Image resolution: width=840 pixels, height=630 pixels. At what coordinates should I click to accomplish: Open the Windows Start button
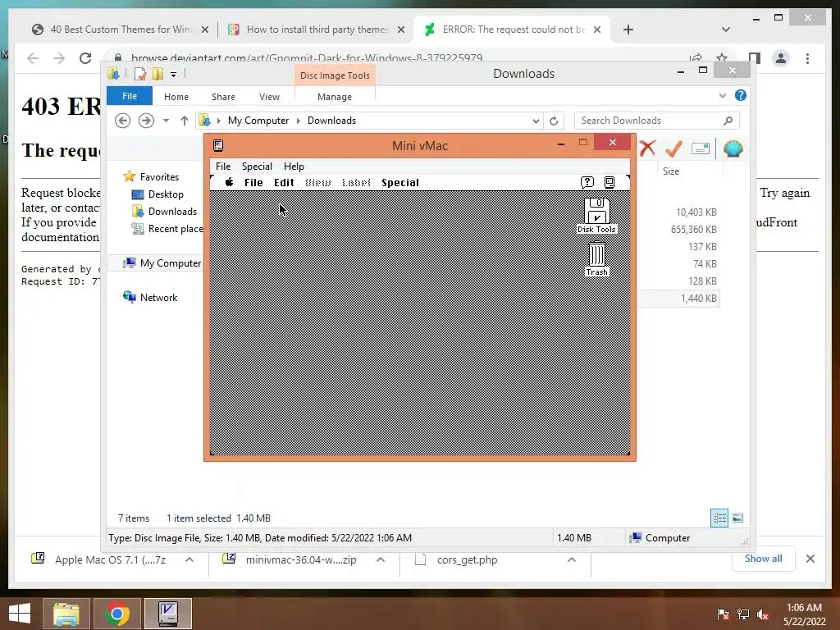pos(20,614)
